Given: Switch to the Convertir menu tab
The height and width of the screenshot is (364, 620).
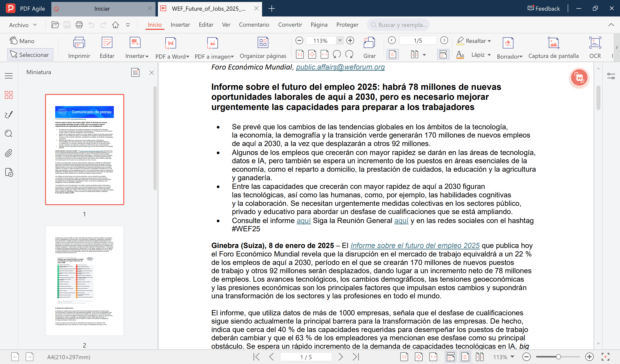Looking at the screenshot, I should pos(290,25).
